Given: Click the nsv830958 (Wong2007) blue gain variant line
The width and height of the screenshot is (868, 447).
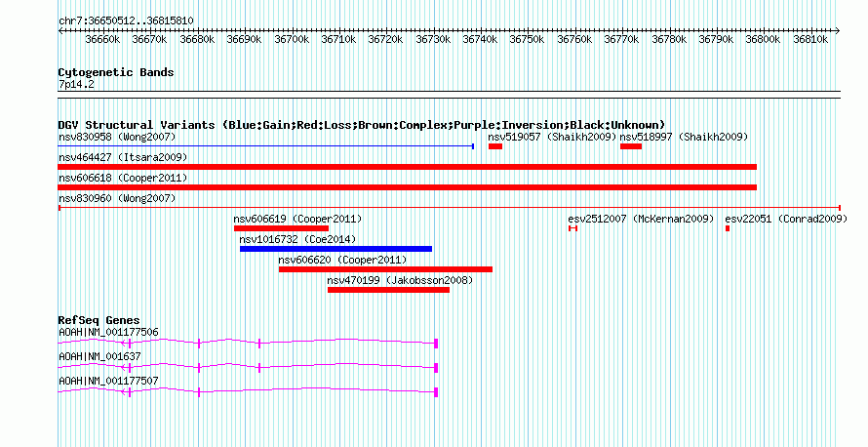Looking at the screenshot, I should [265, 146].
